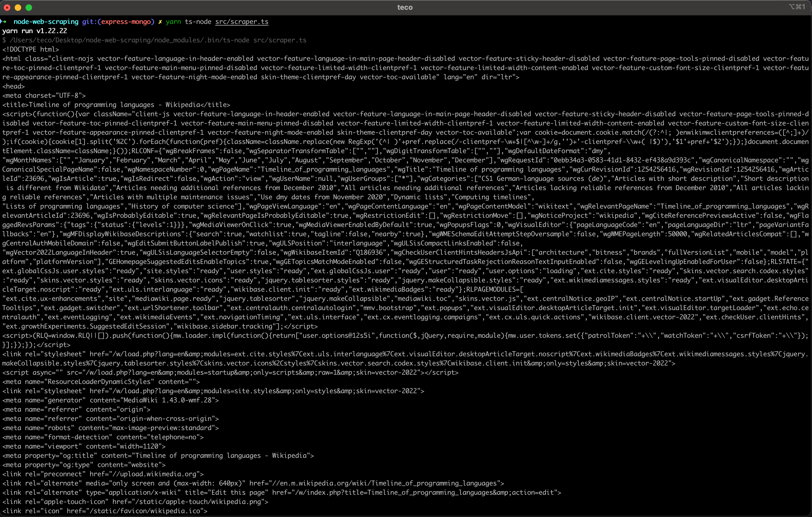Select the yarn run v1.22.22 line
The image size is (812, 517).
pyautogui.click(x=34, y=31)
